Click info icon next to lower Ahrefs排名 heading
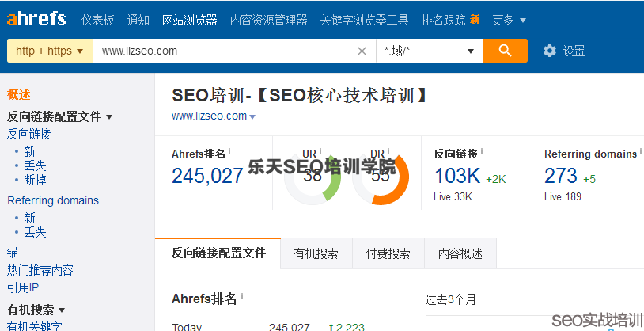This screenshot has width=644, height=331. click(x=242, y=296)
